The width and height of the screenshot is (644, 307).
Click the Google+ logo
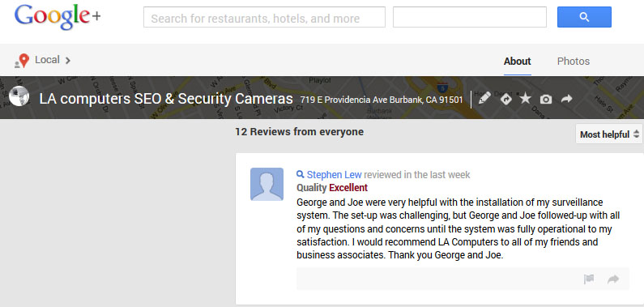coord(58,17)
